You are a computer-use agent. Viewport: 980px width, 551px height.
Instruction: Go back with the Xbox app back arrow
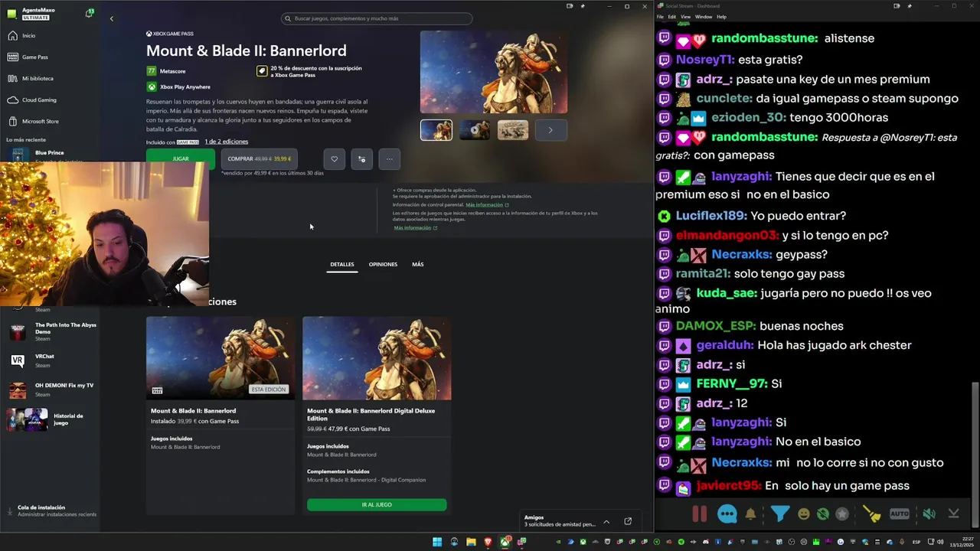(x=111, y=18)
